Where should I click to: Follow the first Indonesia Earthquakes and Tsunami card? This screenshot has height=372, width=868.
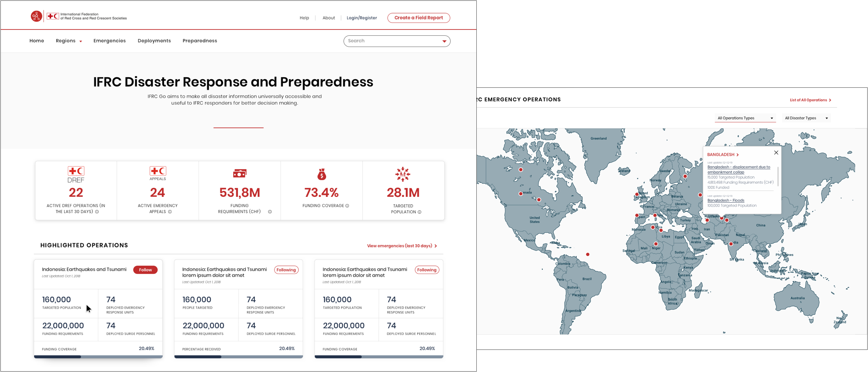tap(145, 270)
